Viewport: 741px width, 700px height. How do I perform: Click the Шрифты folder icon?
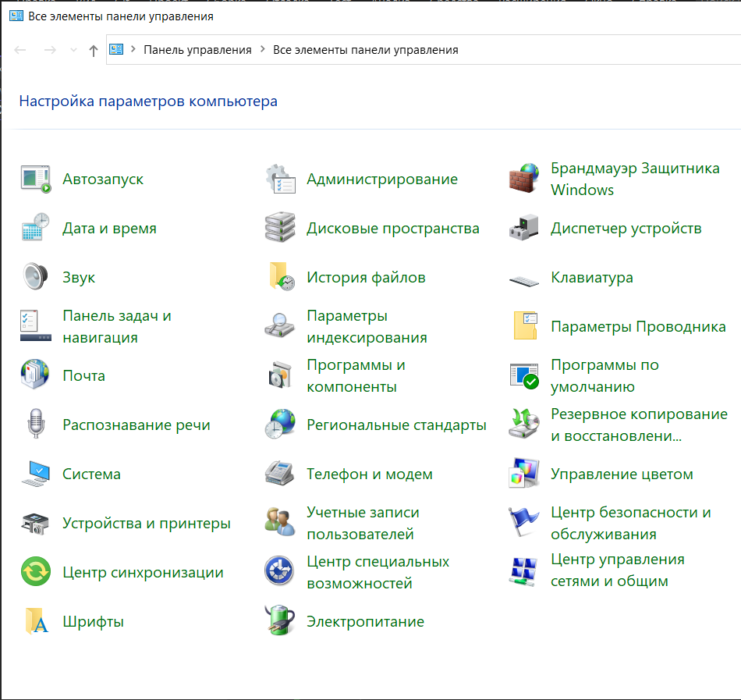36,621
